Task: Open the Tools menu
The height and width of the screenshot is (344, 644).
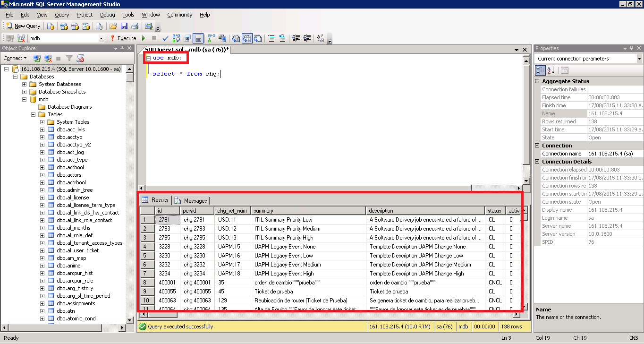Action: click(x=128, y=15)
